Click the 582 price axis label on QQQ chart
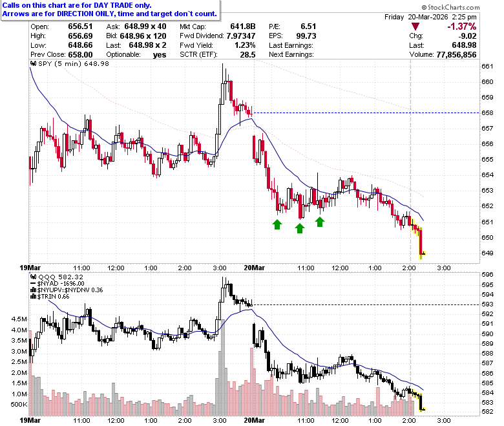This screenshot has height=426, width=504. click(x=487, y=412)
